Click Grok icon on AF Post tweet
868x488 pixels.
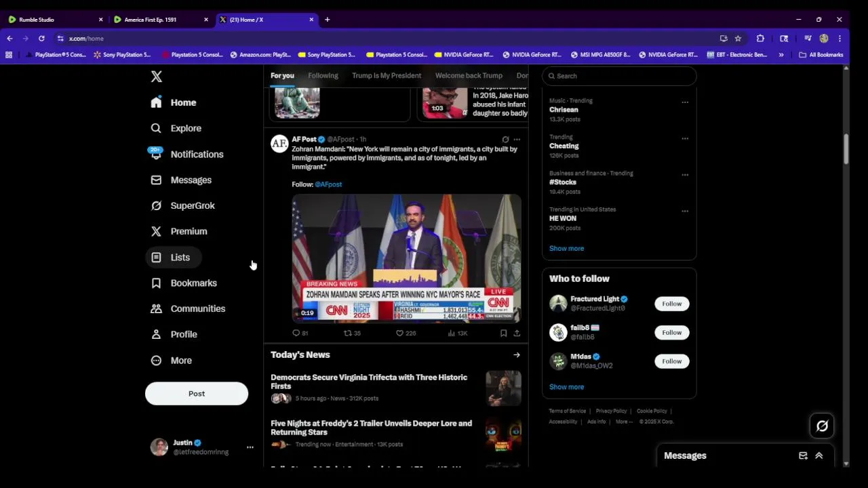click(505, 139)
